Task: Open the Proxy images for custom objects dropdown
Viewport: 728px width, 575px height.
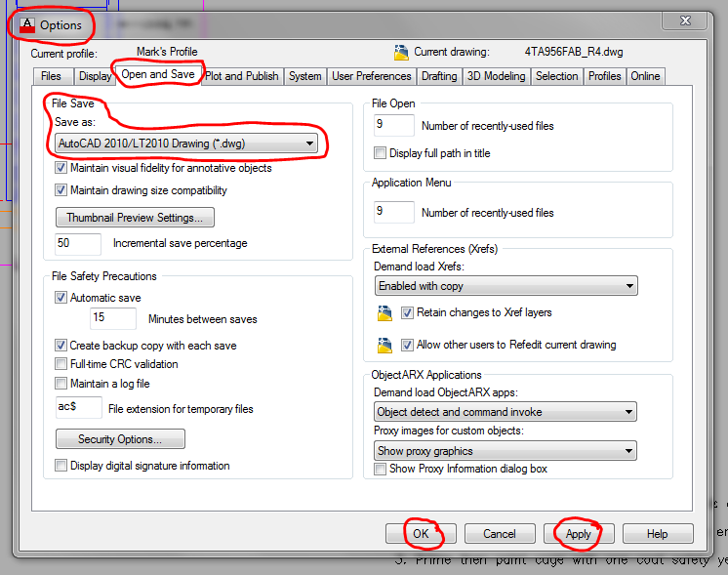Action: (506, 451)
